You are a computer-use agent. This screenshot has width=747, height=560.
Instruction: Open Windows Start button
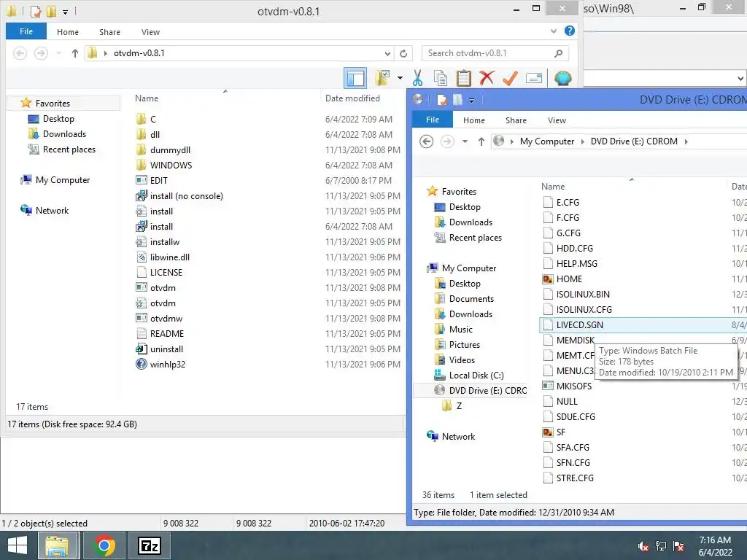(18, 545)
